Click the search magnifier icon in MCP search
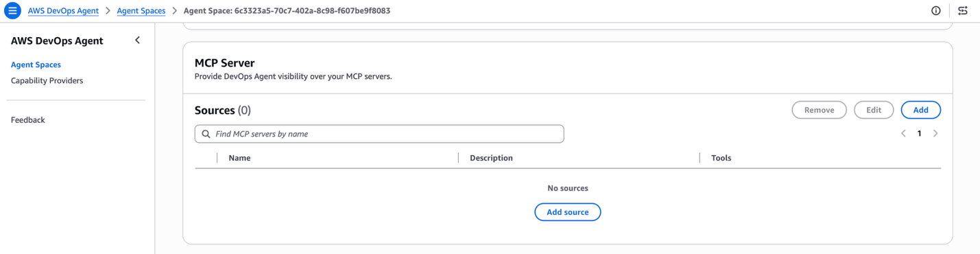The image size is (980, 254). point(206,134)
